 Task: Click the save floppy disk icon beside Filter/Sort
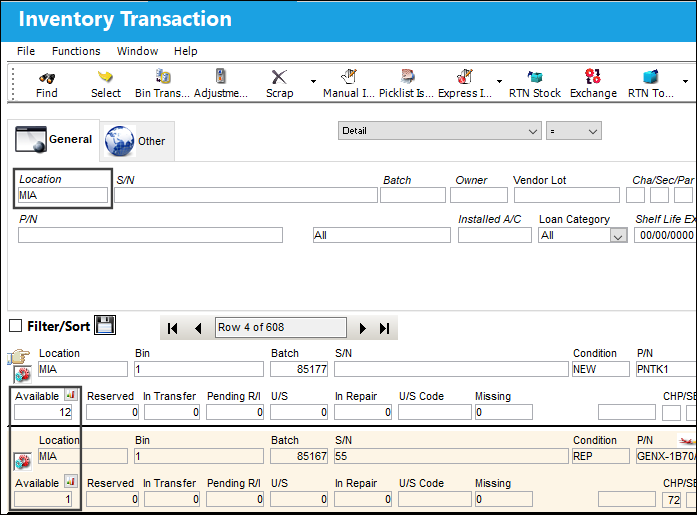pyautogui.click(x=105, y=325)
